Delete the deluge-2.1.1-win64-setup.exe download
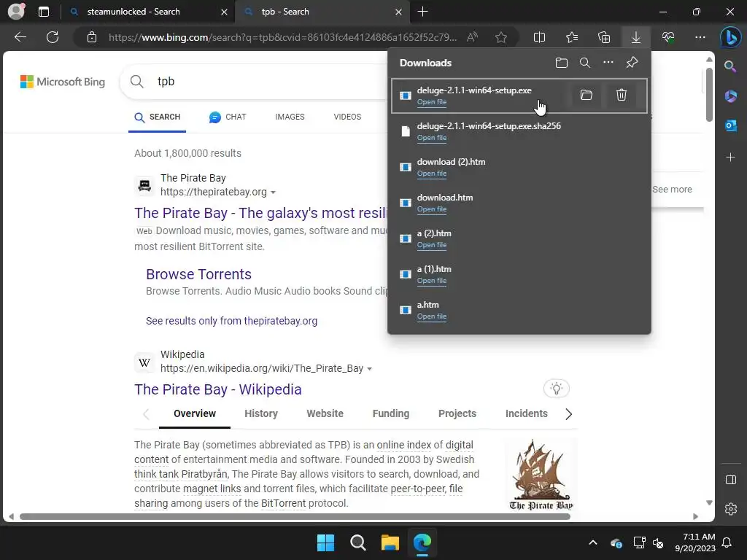The width and height of the screenshot is (747, 560). click(622, 96)
